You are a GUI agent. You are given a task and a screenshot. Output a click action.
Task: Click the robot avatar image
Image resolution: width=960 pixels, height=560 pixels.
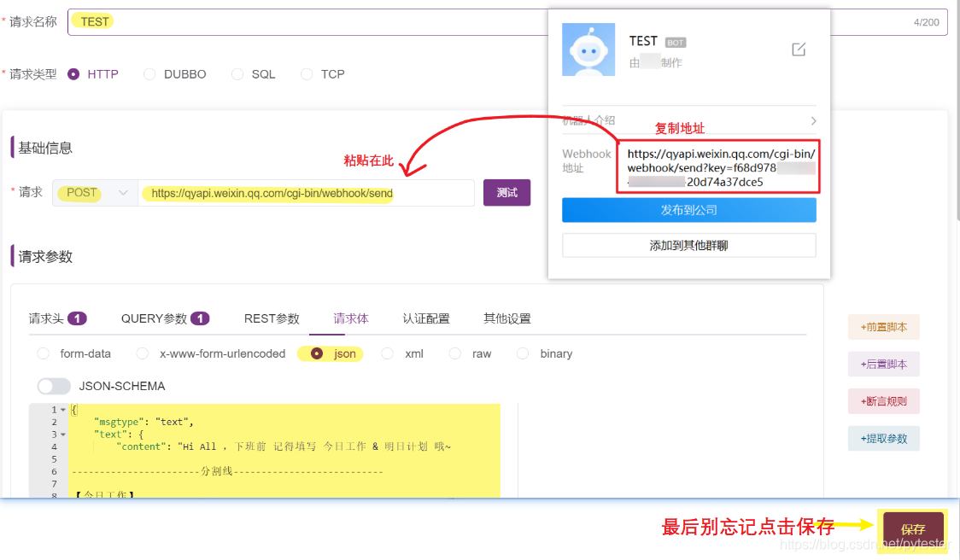click(x=588, y=50)
